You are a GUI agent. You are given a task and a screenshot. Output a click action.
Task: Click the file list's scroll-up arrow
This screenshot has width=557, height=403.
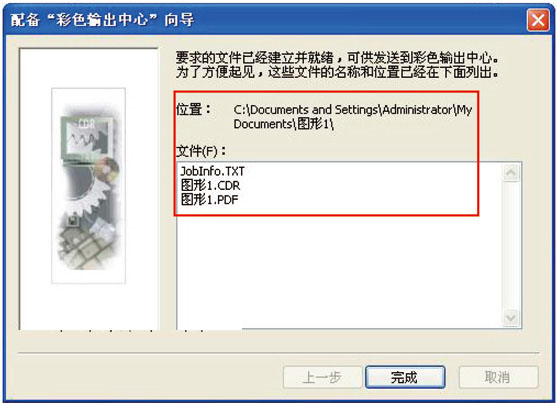pyautogui.click(x=511, y=173)
